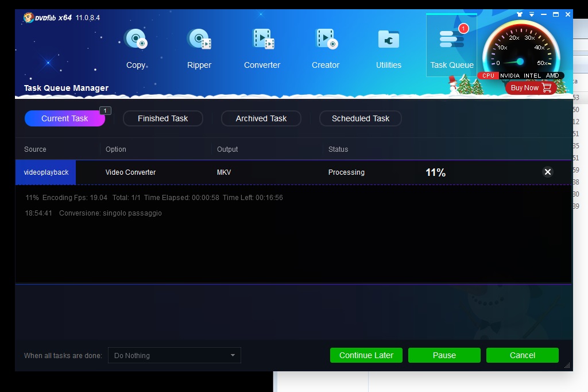Cancel the current conversion task
The width and height of the screenshot is (588, 392).
523,355
